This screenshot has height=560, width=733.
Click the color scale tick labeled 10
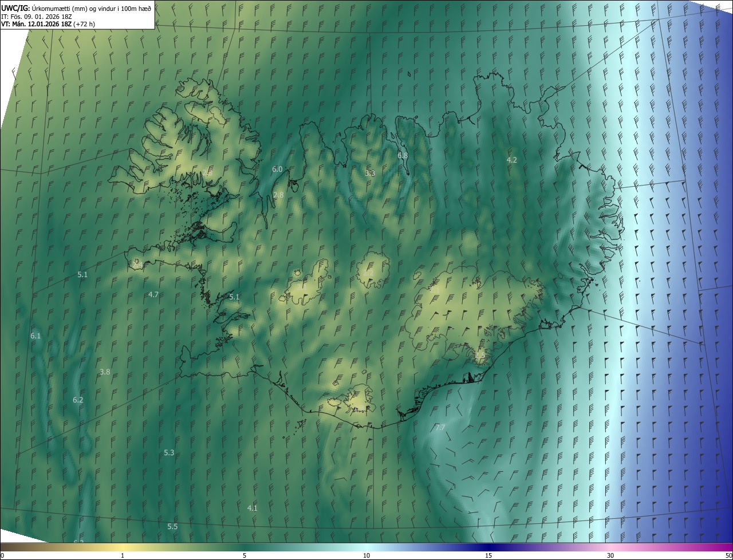pyautogui.click(x=366, y=555)
